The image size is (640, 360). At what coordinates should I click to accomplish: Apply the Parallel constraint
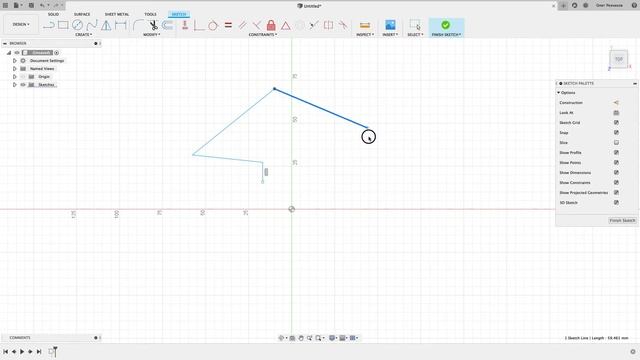(x=242, y=25)
